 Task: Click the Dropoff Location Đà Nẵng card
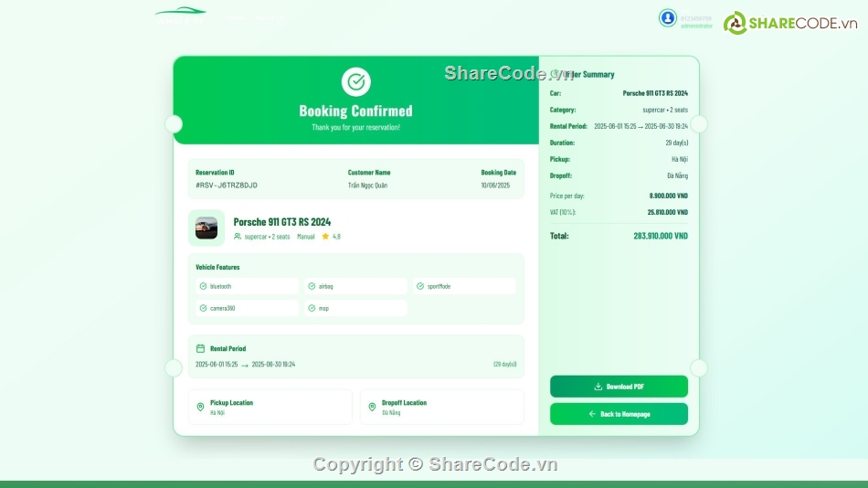click(441, 408)
